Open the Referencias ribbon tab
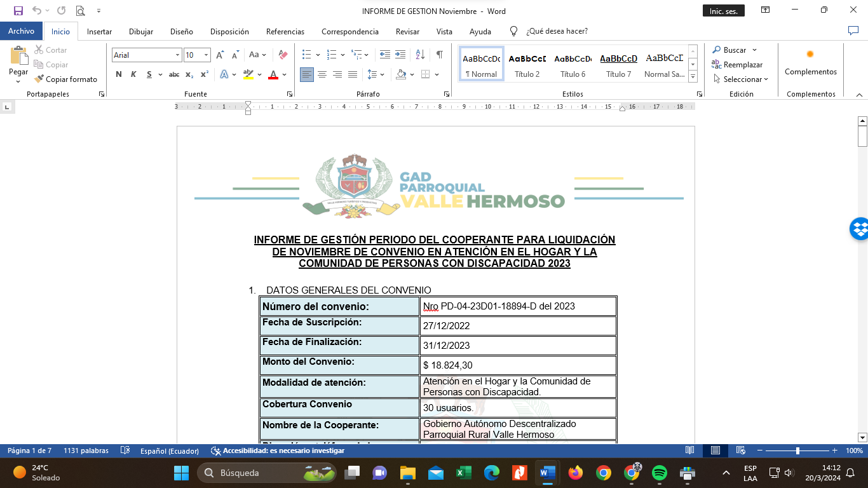 pos(285,32)
